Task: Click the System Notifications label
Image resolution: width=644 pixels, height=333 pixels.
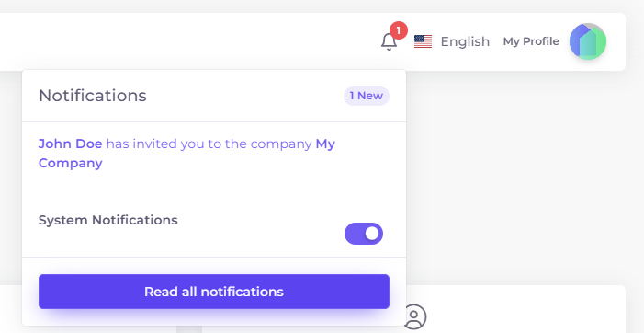Action: 108,220
